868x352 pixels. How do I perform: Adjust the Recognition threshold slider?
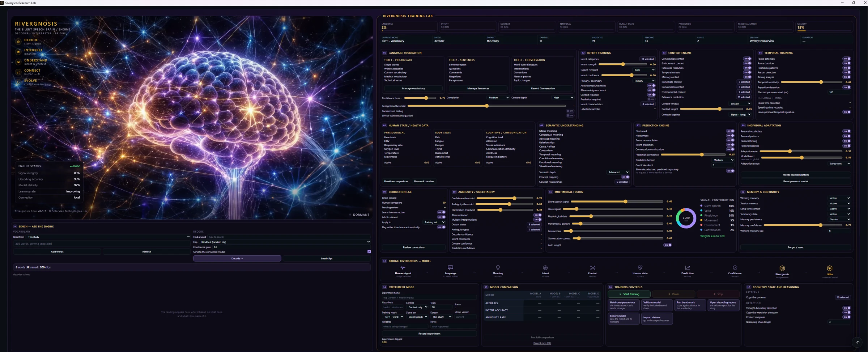486,106
